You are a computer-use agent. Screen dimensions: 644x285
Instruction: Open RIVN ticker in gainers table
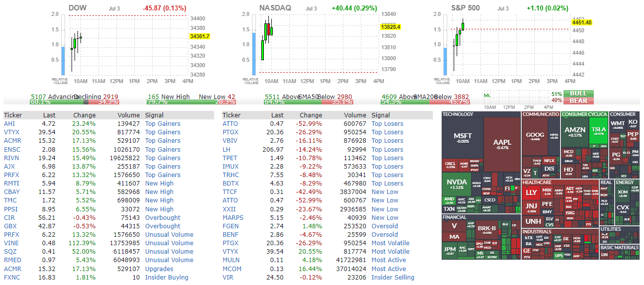tap(12, 158)
